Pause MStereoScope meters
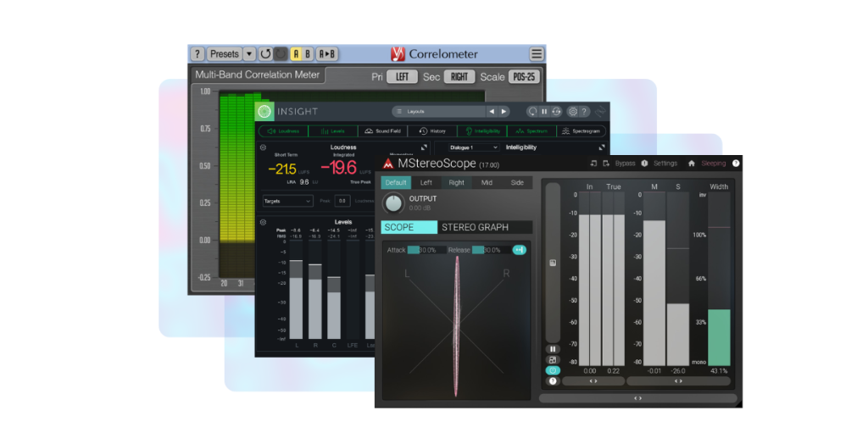This screenshot has height=444, width=868. click(x=553, y=349)
